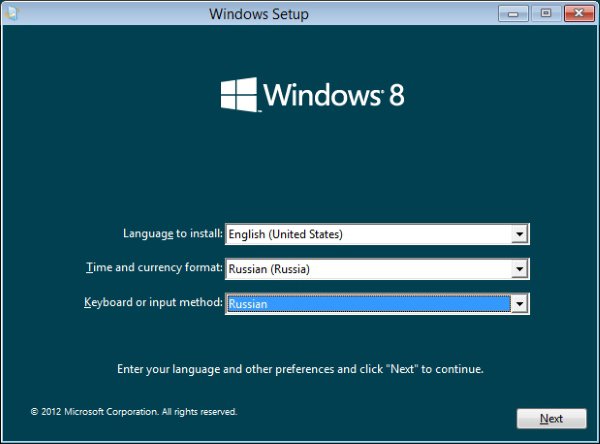Maximize the Windows Setup window
Image resolution: width=600 pixels, height=444 pixels.
pos(545,13)
